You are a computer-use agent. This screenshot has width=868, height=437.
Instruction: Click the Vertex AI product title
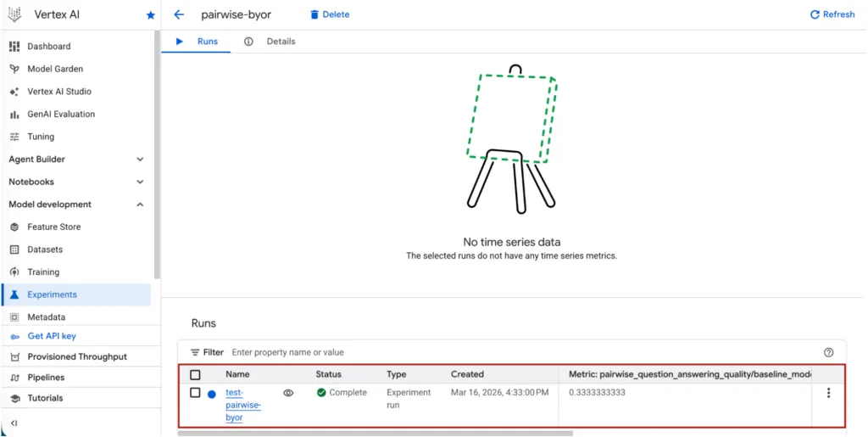point(57,15)
